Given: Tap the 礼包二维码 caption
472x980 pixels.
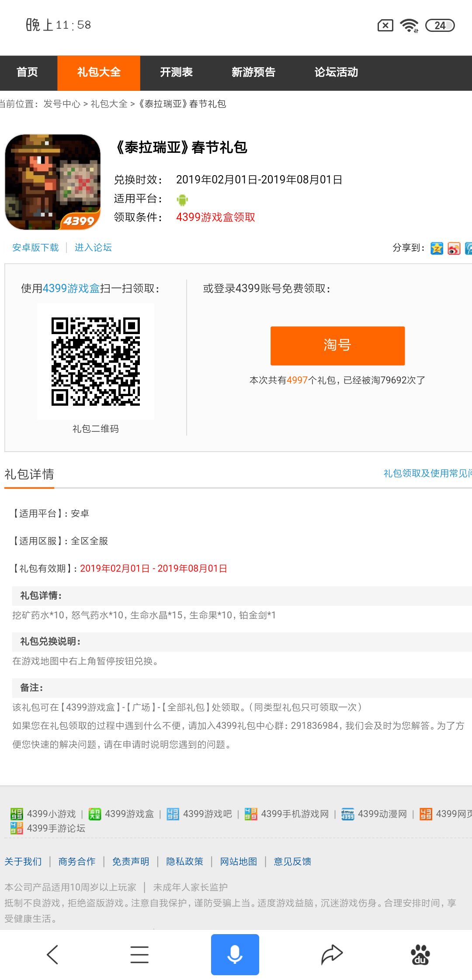Looking at the screenshot, I should [x=96, y=428].
